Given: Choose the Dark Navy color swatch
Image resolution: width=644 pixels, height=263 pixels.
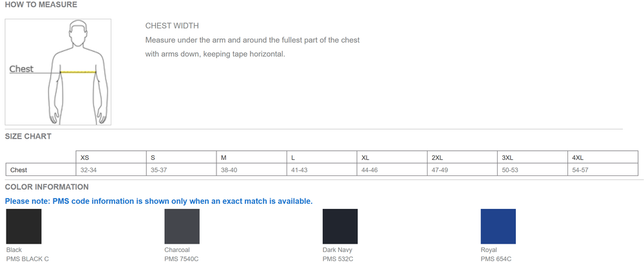Looking at the screenshot, I should pos(340,226).
